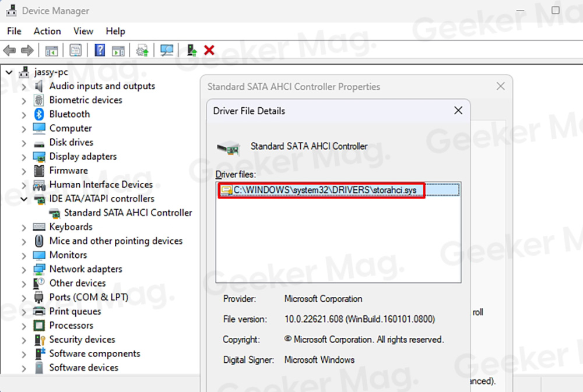Click the Provider value Microsoft Corporation
Screen dimensions: 583x392
(323, 299)
